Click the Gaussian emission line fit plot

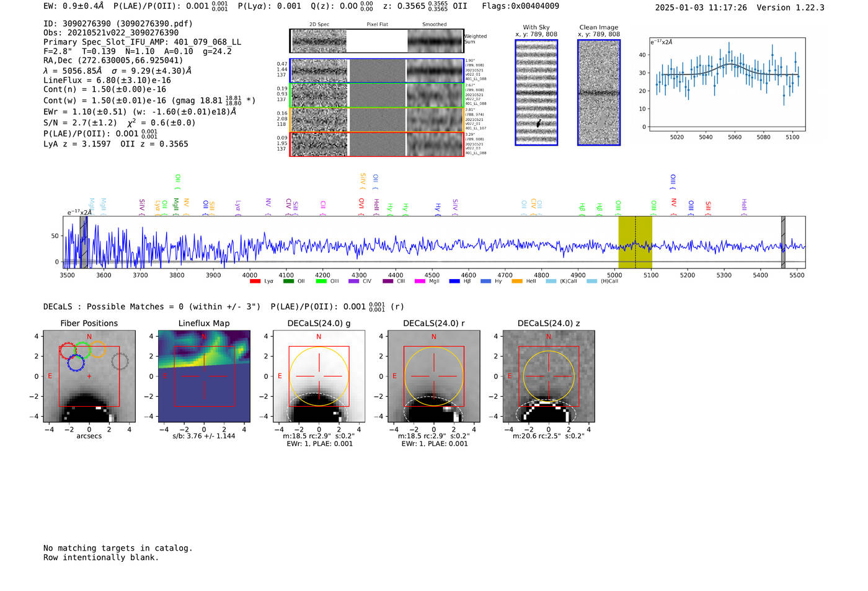tap(727, 84)
